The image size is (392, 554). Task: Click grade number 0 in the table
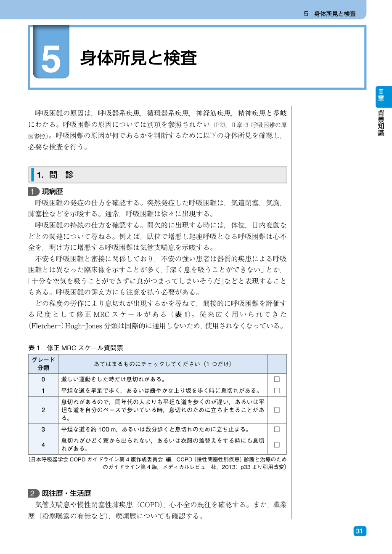(x=43, y=379)
